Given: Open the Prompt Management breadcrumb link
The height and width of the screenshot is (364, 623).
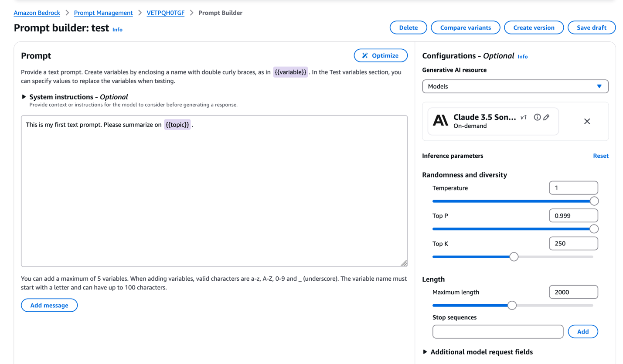Looking at the screenshot, I should click(x=103, y=13).
